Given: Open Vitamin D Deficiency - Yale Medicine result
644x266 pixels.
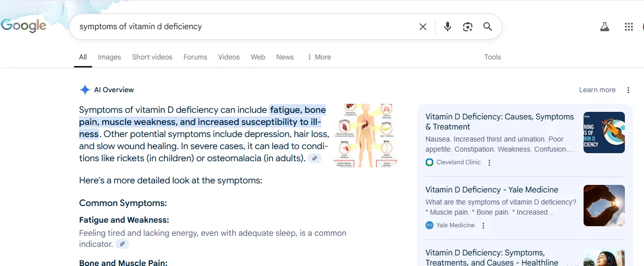Looking at the screenshot, I should [x=492, y=189].
